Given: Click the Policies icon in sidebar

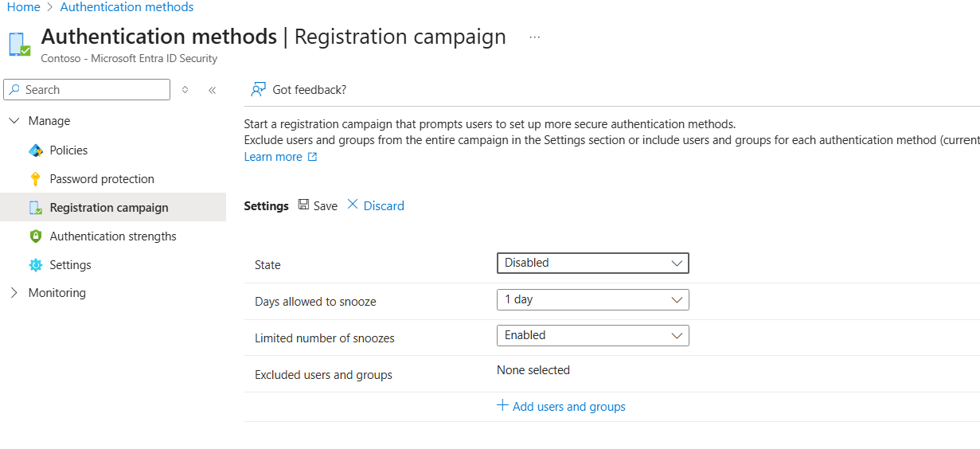Looking at the screenshot, I should [35, 150].
